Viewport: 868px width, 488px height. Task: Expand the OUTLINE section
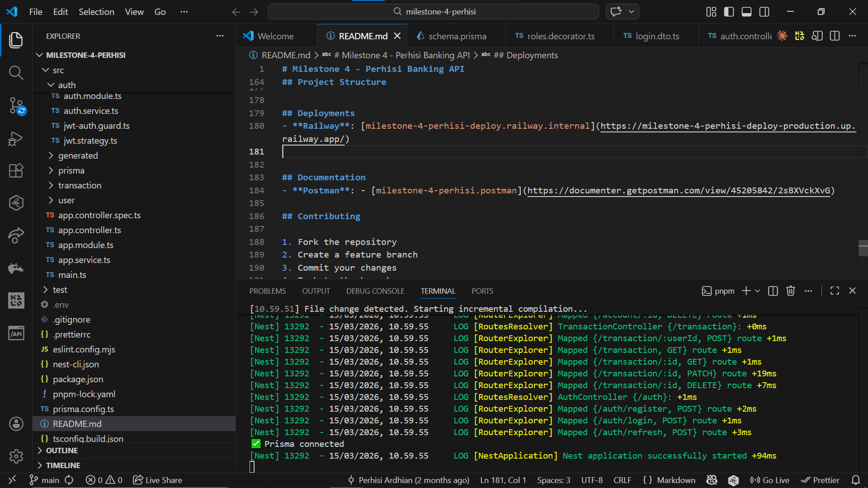coord(62,450)
